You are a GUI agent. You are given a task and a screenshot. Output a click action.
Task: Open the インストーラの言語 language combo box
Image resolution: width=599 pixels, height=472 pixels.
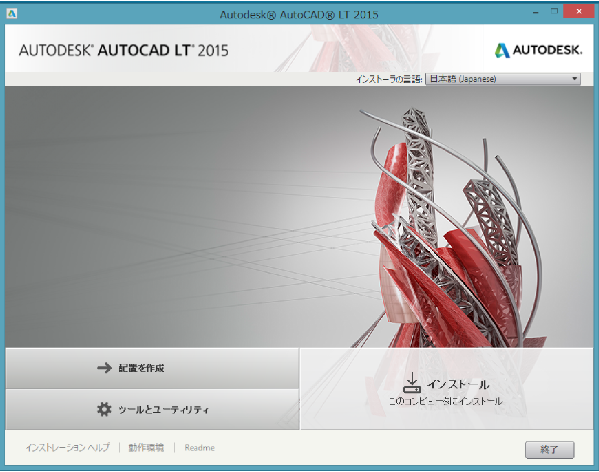(503, 79)
